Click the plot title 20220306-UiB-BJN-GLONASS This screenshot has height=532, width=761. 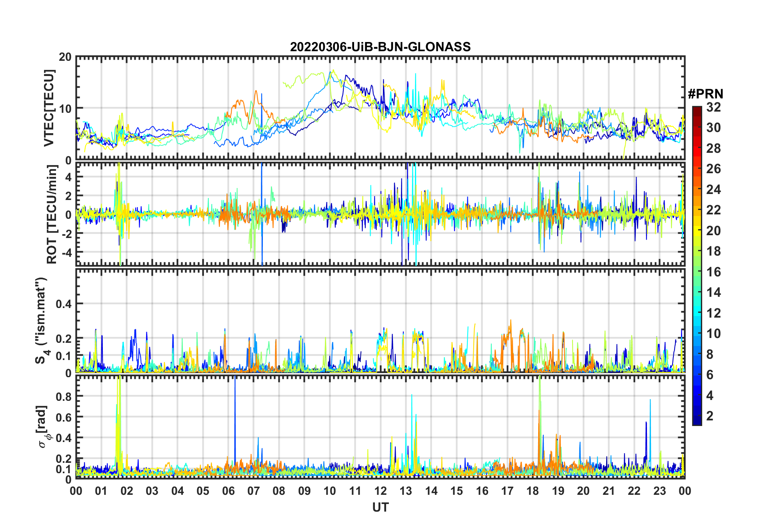pos(380,47)
